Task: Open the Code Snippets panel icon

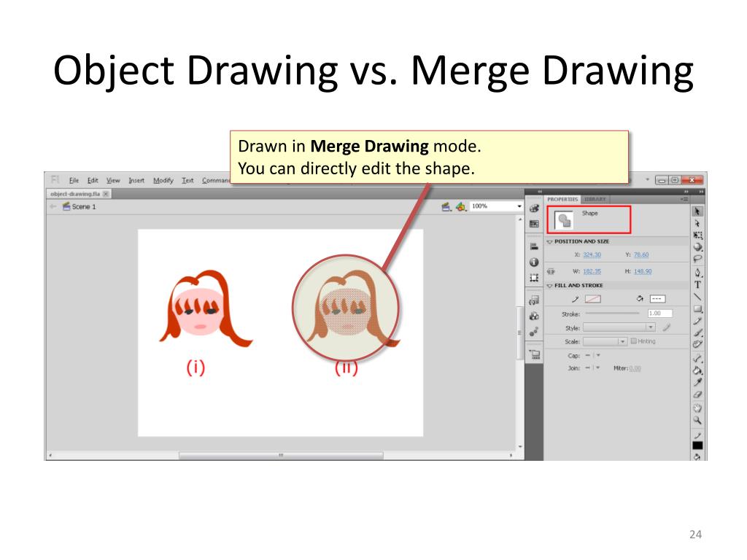Action: coord(534,300)
